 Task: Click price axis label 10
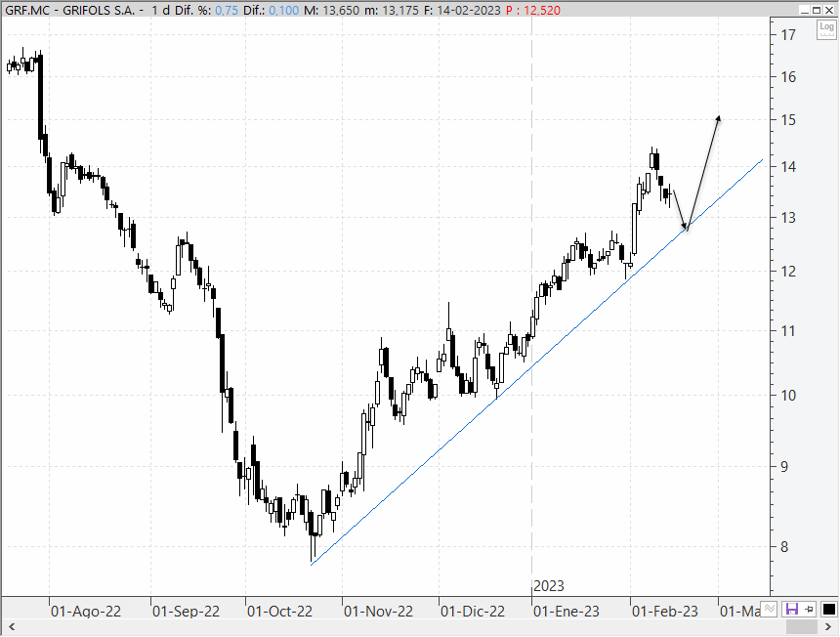click(788, 396)
